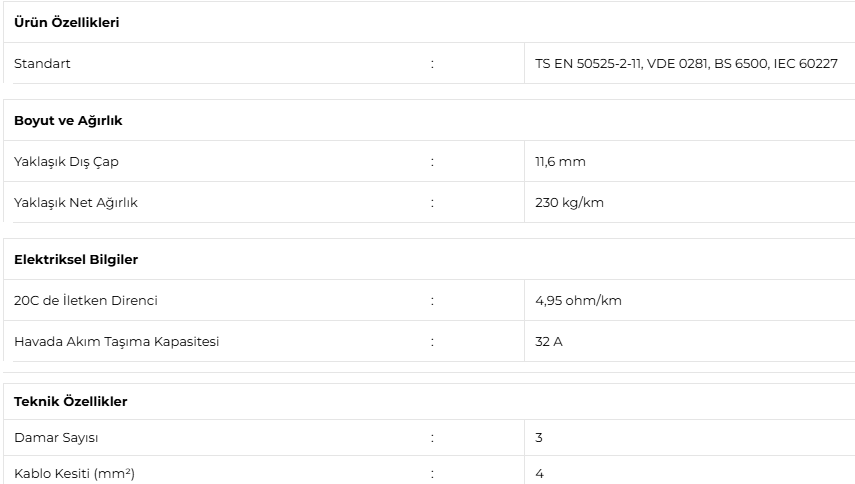
Task: Select the Damar Sayısı label
Action: click(56, 438)
